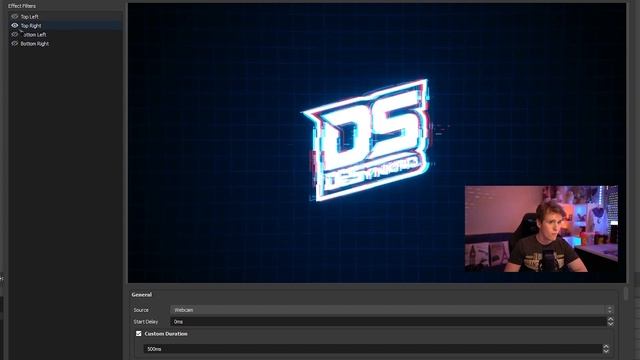640x360 pixels.
Task: Click the General section heading
Action: click(x=142, y=294)
